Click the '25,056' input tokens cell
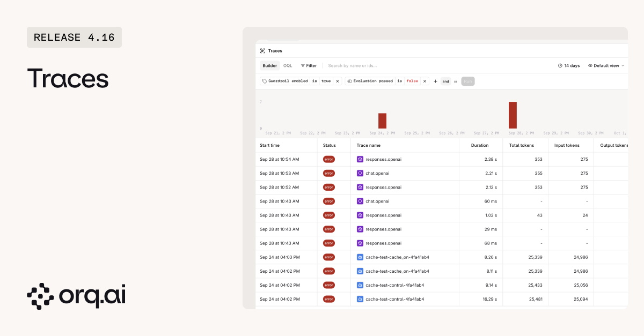The width and height of the screenshot is (644, 336). coord(581,285)
